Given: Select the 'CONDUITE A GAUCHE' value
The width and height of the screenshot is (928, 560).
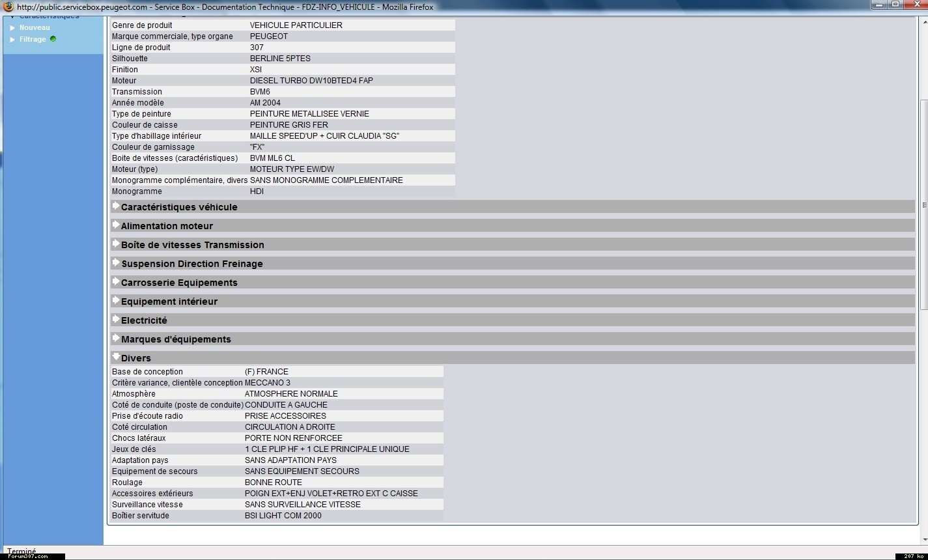Looking at the screenshot, I should click(286, 405).
